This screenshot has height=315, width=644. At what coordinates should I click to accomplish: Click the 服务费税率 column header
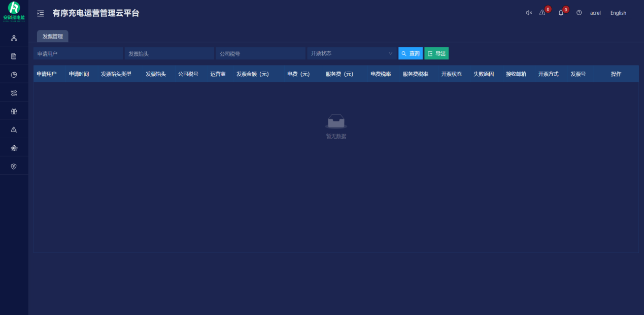click(416, 74)
